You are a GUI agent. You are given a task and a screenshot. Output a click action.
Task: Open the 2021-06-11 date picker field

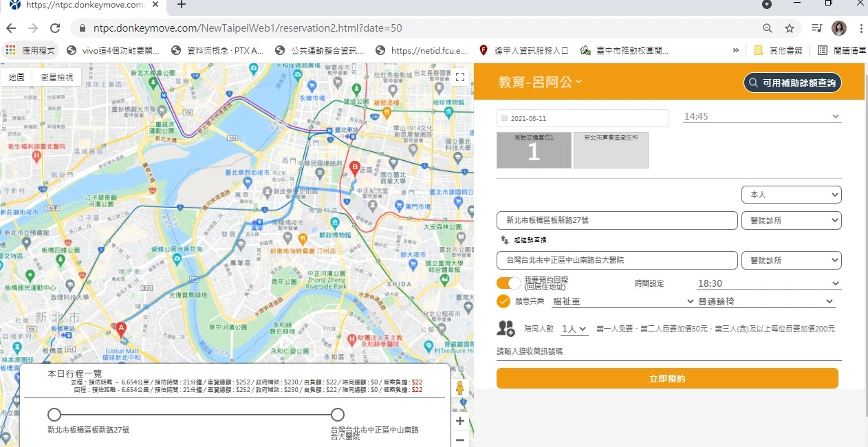(x=583, y=118)
